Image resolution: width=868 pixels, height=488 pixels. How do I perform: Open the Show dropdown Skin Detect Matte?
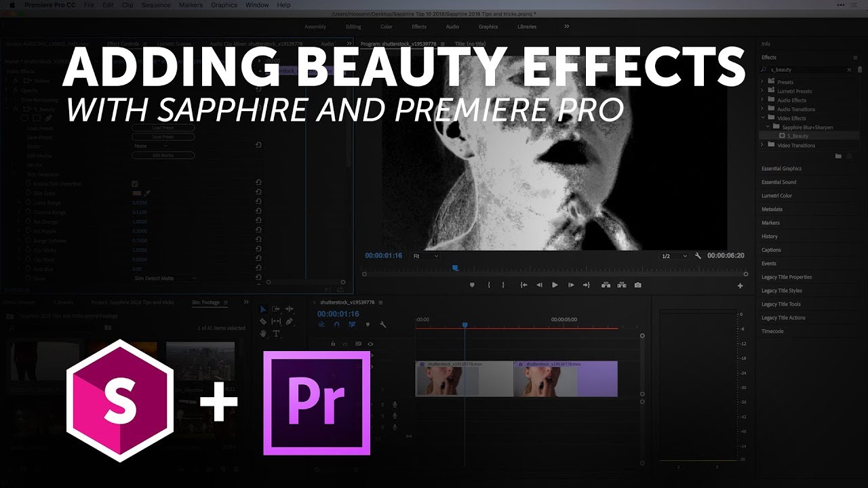[165, 279]
